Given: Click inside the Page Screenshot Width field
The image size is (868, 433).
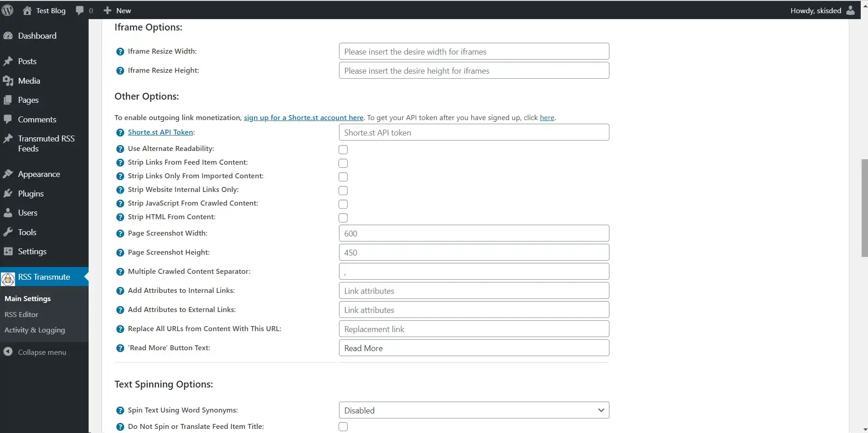Looking at the screenshot, I should [x=474, y=233].
